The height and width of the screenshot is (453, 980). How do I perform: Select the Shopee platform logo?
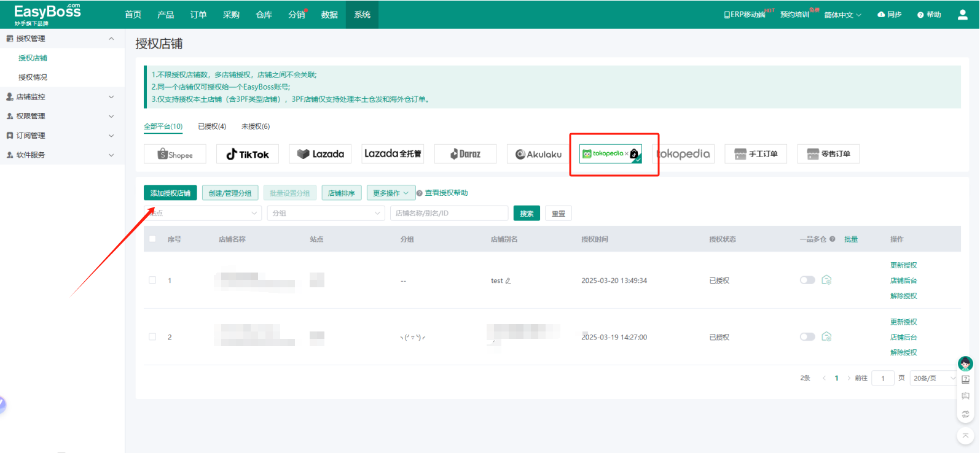(175, 154)
